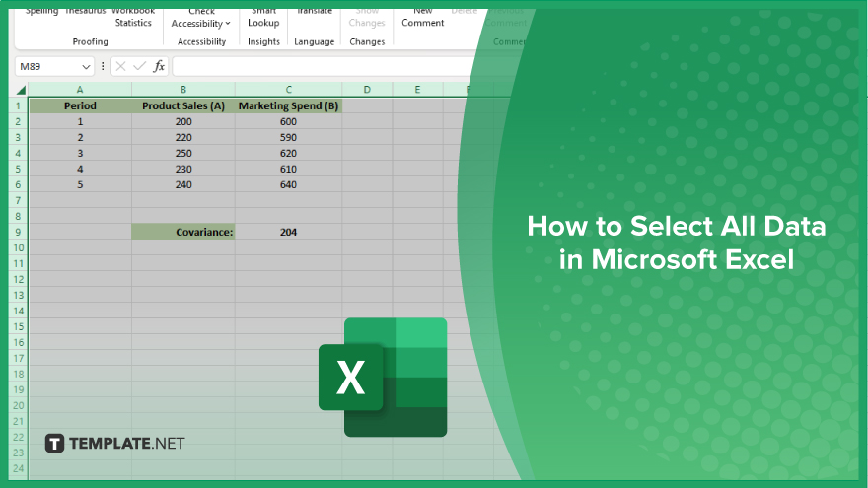The height and width of the screenshot is (488, 868).
Task: Select row 24 header
Action: 19,468
